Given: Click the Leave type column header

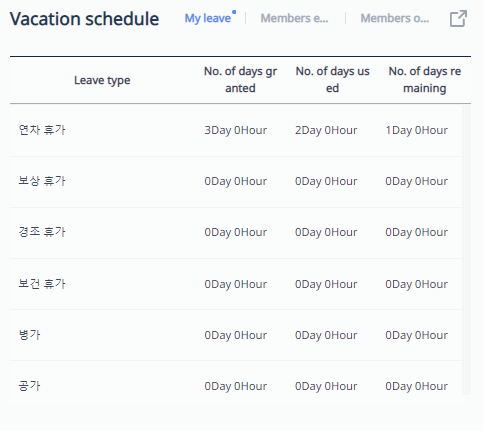Looking at the screenshot, I should [x=102, y=80].
